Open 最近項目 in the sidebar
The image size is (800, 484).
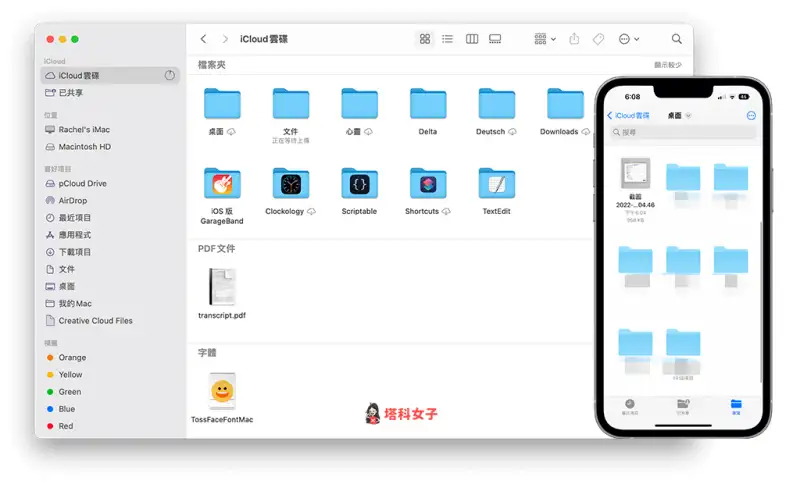[68, 218]
